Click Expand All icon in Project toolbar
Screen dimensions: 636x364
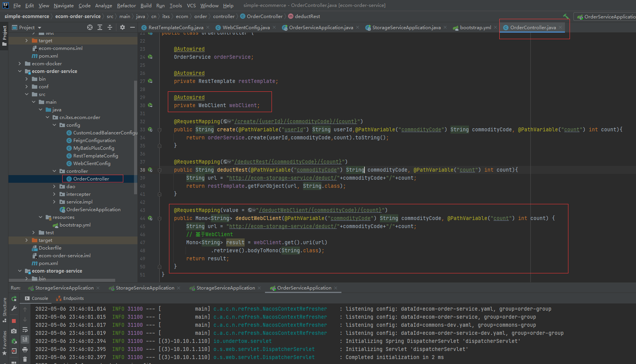(100, 27)
